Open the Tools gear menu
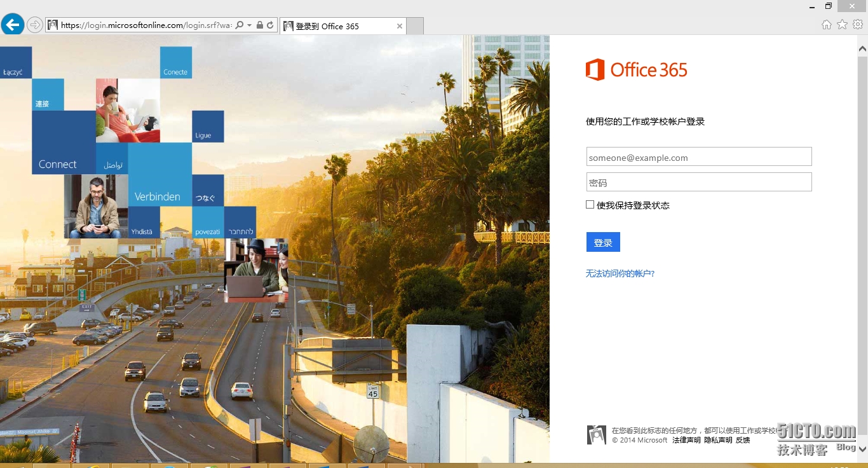This screenshot has width=868, height=468. pos(858,25)
